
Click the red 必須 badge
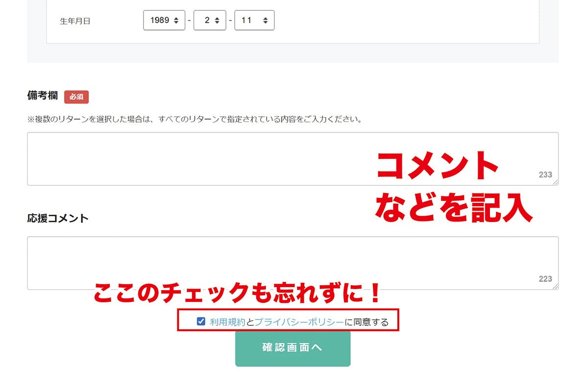point(76,97)
